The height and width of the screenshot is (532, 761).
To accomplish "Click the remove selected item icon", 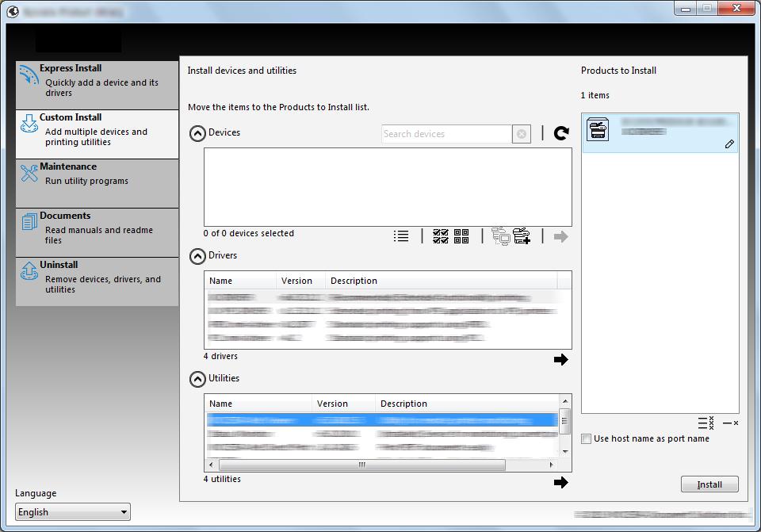I will (730, 423).
